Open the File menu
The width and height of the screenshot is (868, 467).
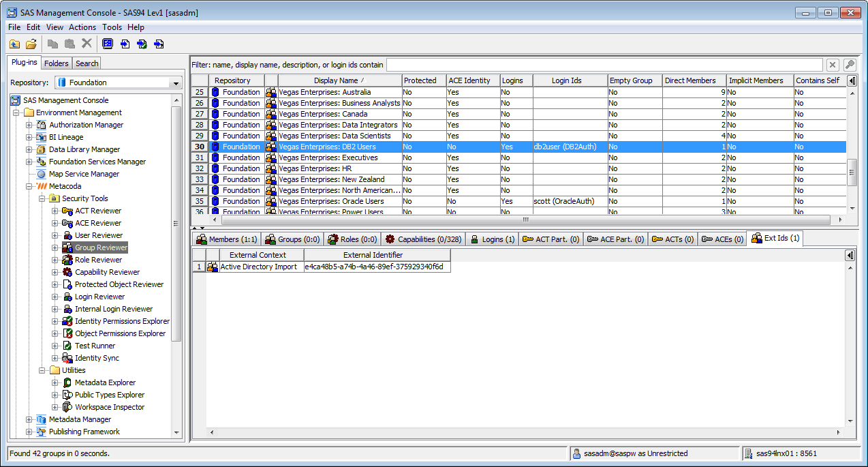coord(14,27)
